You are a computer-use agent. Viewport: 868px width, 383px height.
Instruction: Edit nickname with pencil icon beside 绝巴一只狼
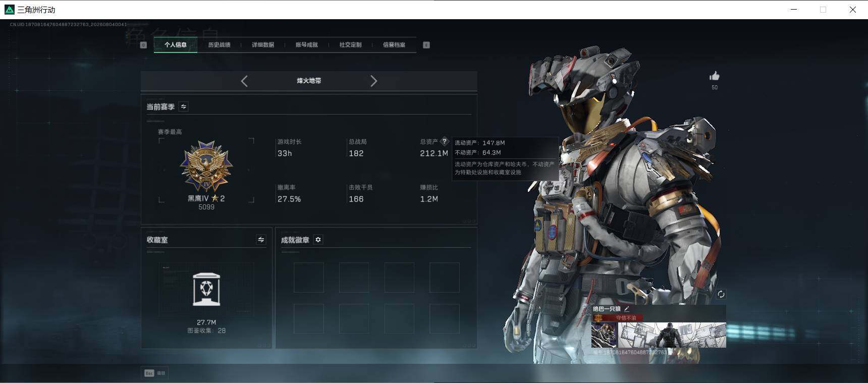pos(627,309)
